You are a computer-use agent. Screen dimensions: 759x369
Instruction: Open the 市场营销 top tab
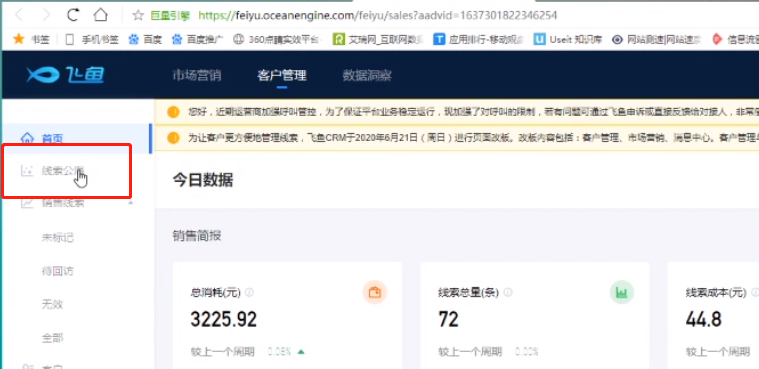pyautogui.click(x=197, y=76)
